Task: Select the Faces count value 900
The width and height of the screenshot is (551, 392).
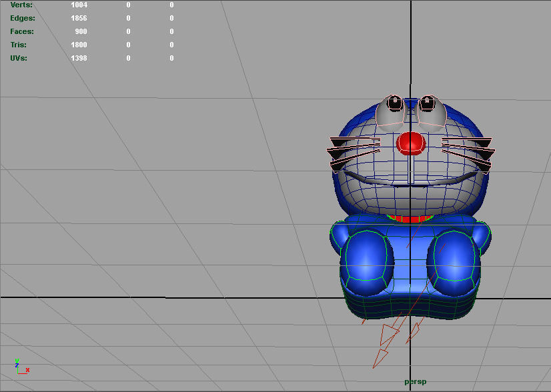Action: [x=81, y=31]
